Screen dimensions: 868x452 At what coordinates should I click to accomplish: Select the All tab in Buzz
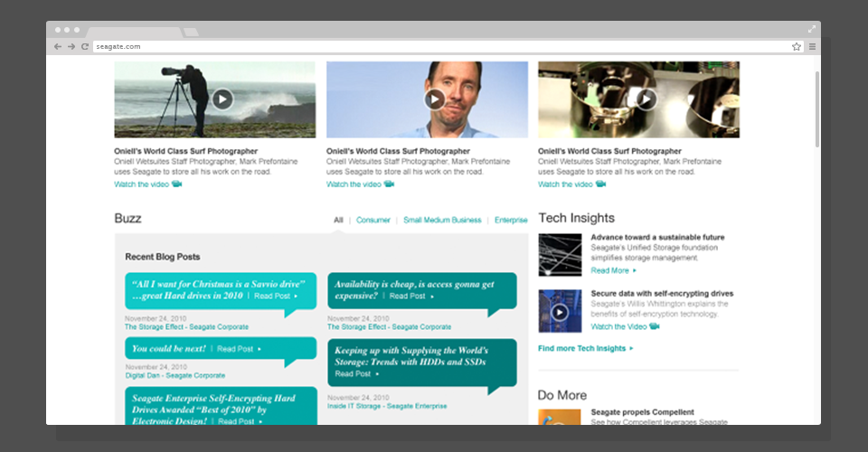338,220
